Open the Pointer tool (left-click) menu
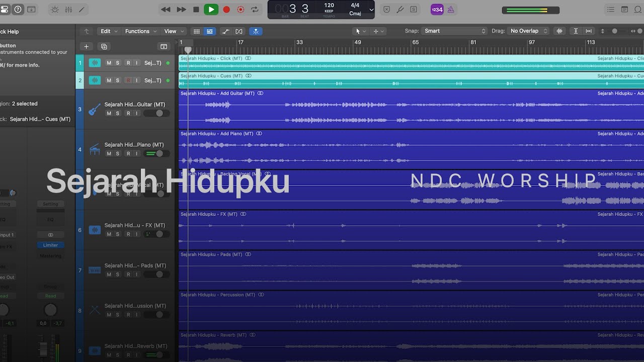 click(x=361, y=31)
